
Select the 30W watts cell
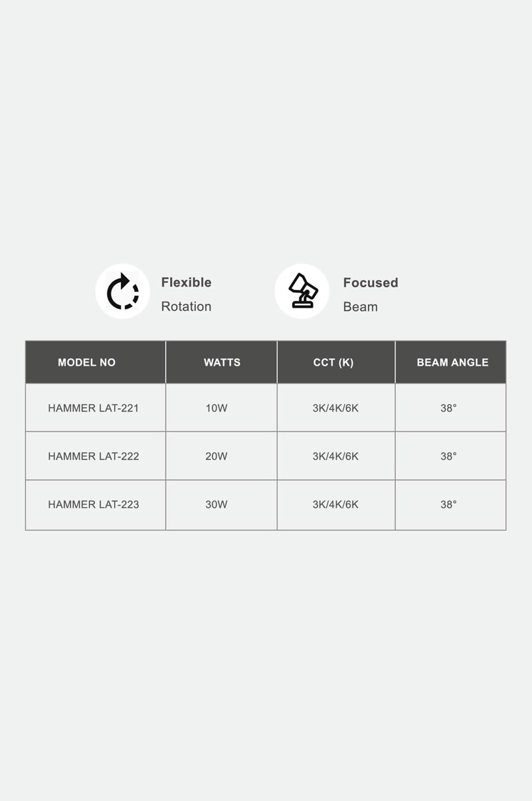pos(217,505)
